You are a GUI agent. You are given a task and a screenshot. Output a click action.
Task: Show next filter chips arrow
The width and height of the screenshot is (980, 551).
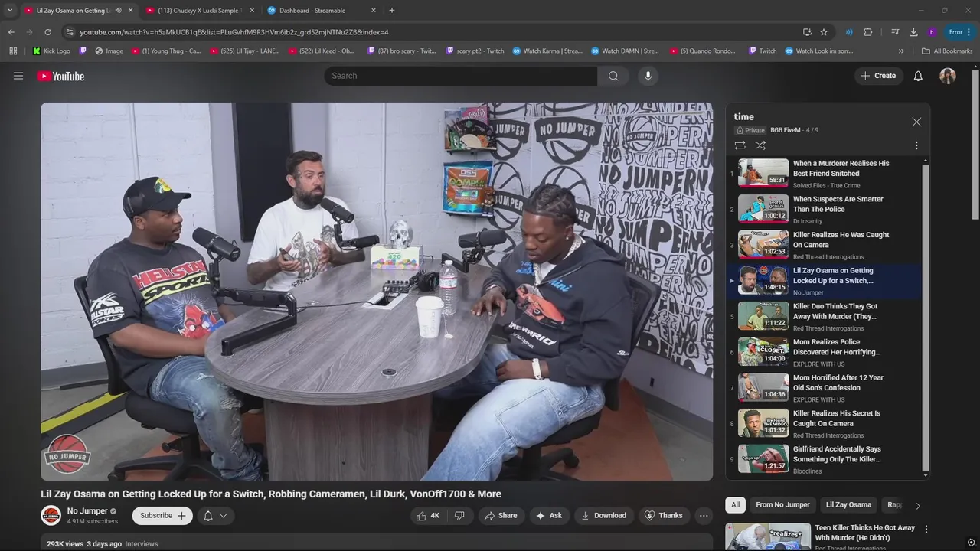tap(918, 505)
